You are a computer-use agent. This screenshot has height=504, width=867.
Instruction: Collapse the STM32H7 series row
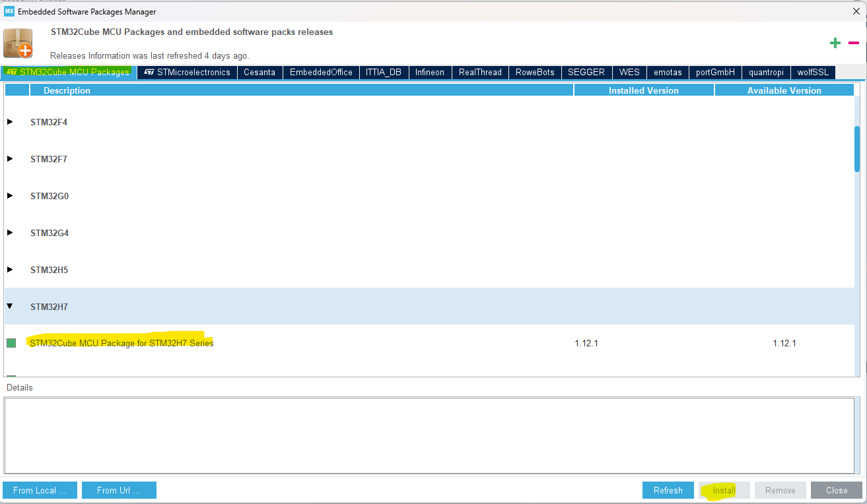coord(10,306)
